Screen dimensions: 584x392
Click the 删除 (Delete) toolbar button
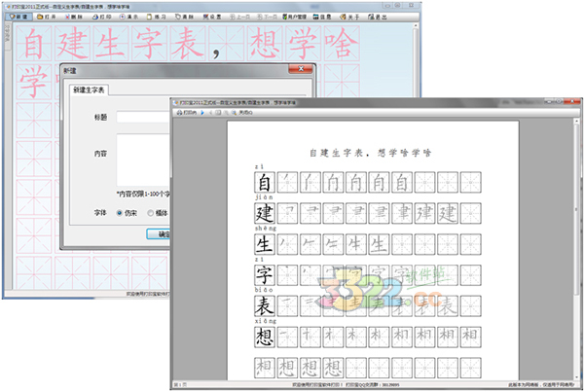click(x=74, y=17)
